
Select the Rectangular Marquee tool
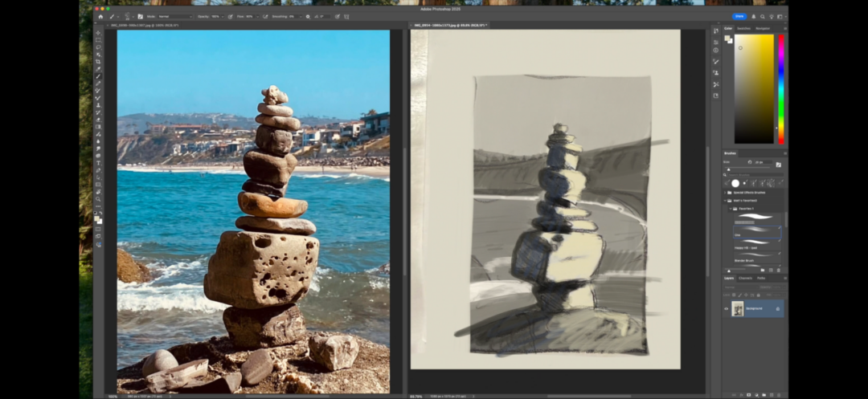pyautogui.click(x=98, y=40)
